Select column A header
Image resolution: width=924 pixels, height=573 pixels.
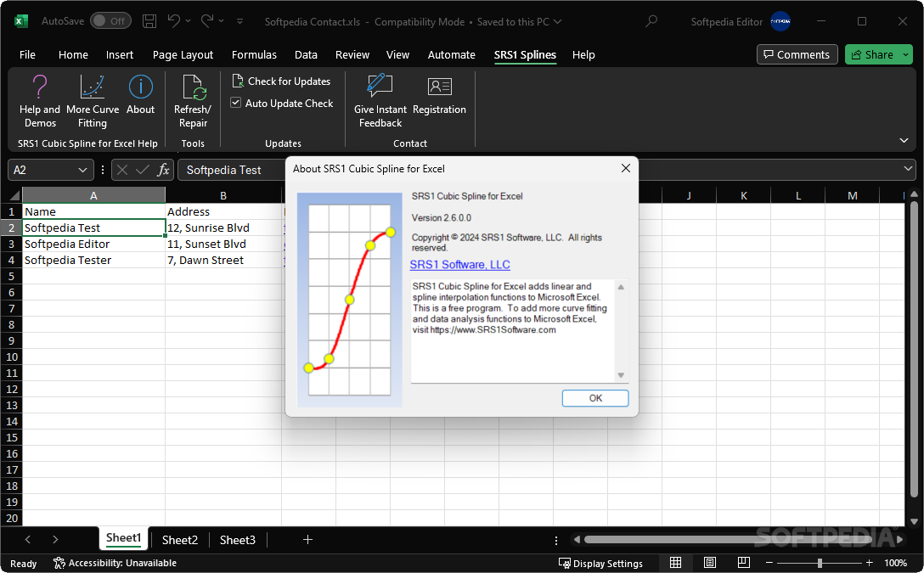(93, 195)
